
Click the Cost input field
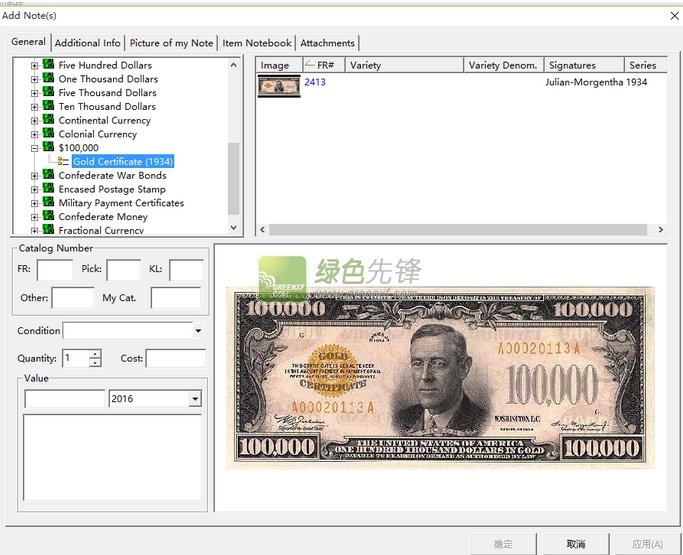[176, 358]
